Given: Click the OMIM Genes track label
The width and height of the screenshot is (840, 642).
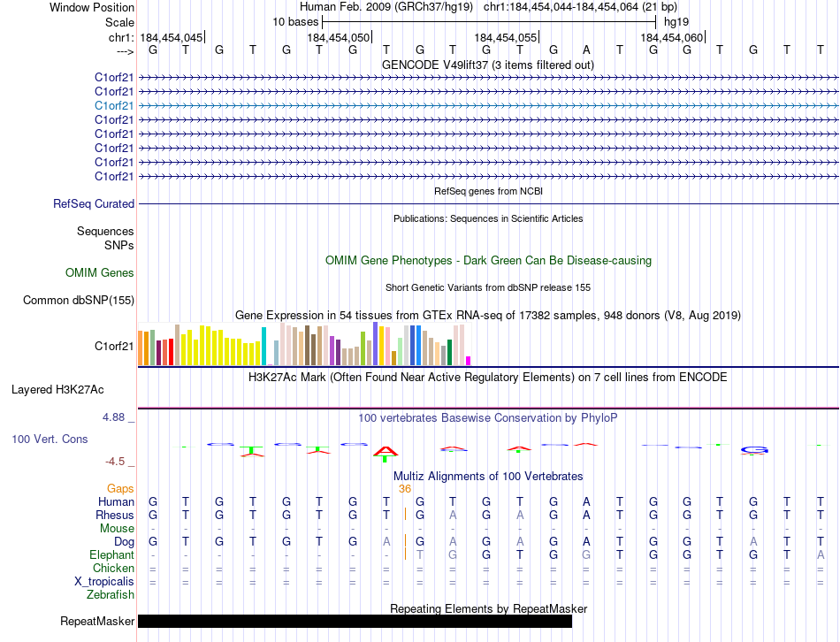Looking at the screenshot, I should 100,273.
